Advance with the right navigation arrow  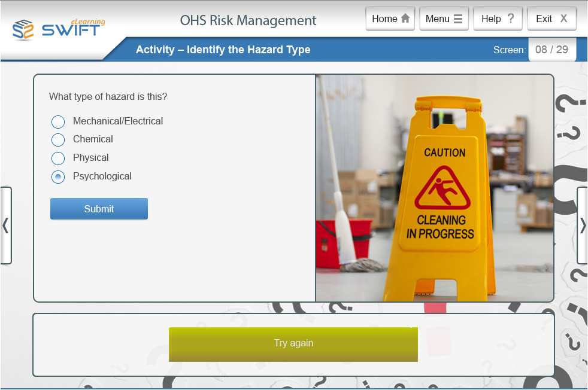tap(581, 226)
